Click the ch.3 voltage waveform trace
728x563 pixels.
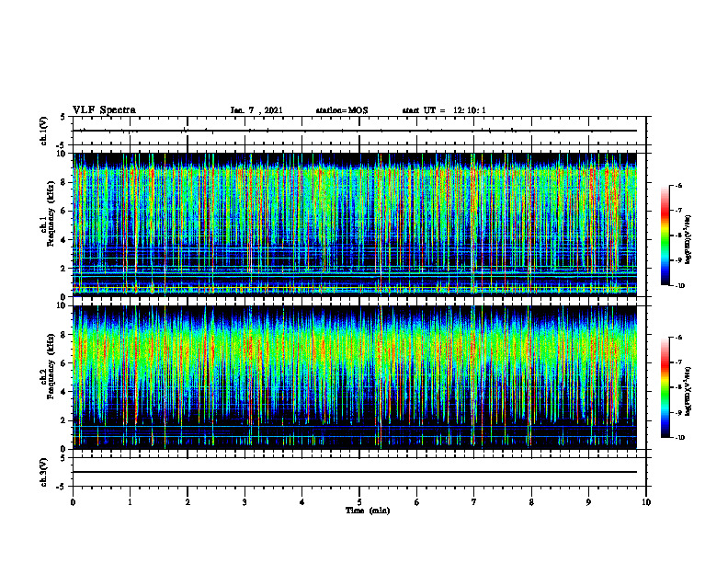(355, 472)
